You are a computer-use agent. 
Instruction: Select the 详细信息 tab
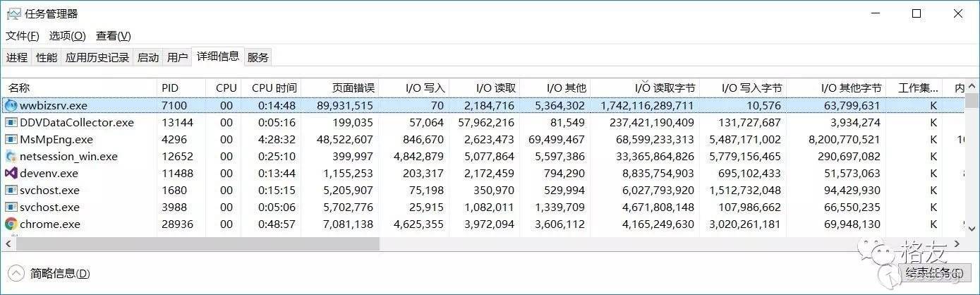(218, 56)
